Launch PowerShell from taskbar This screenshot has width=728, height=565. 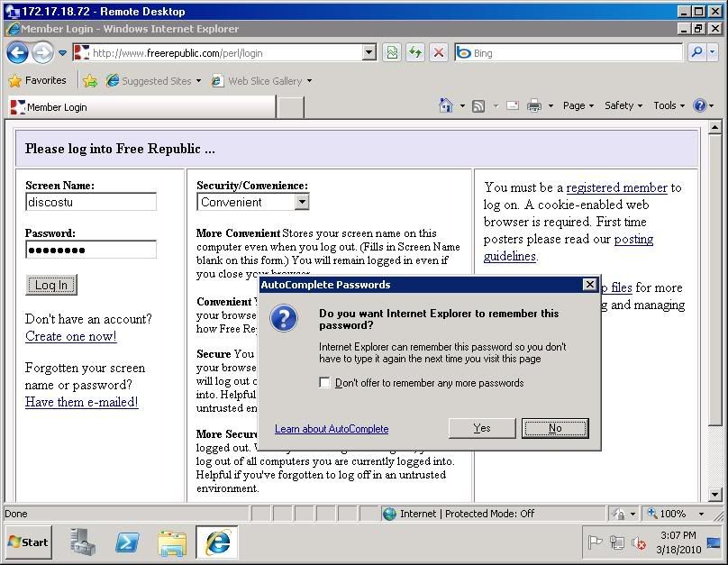point(127,542)
